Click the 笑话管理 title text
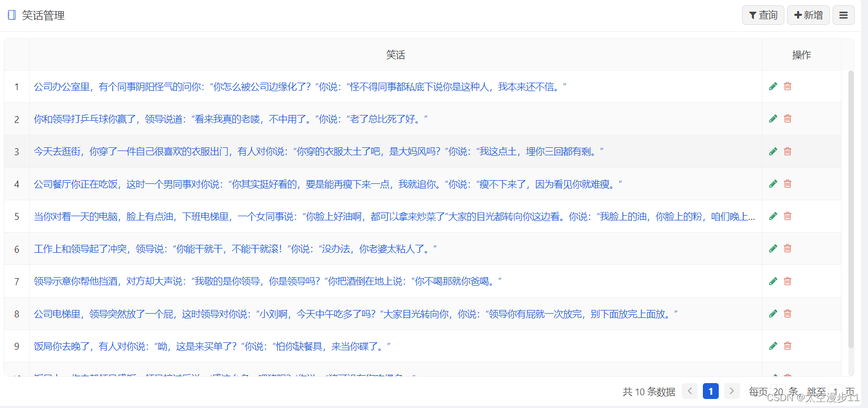This screenshot has width=868, height=408. point(43,15)
